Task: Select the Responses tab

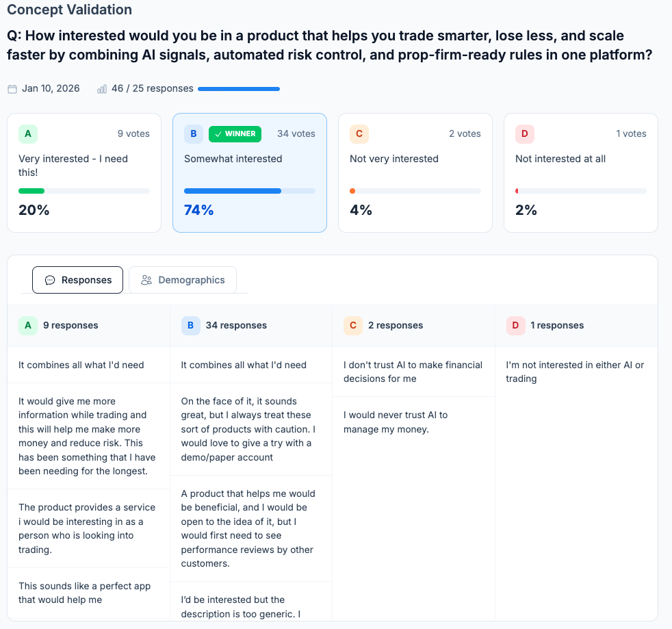Action: tap(77, 280)
